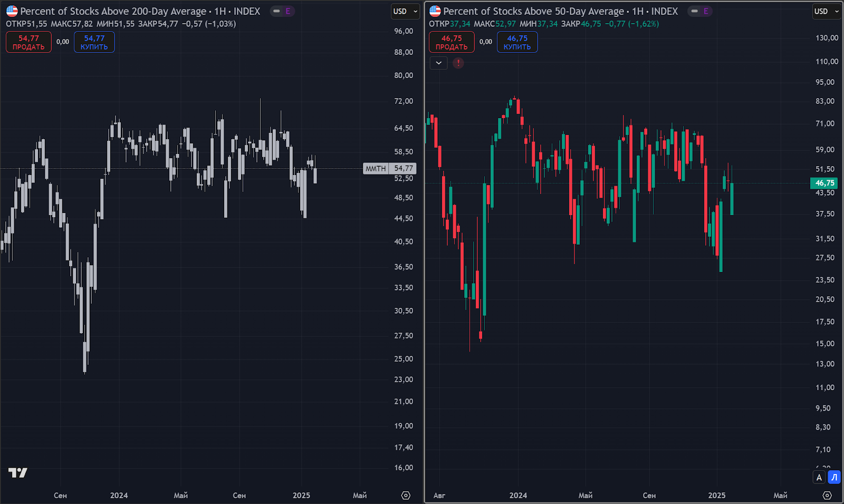Click ОТКР 51,55 open value text
This screenshot has height=504, width=844.
[x=26, y=24]
